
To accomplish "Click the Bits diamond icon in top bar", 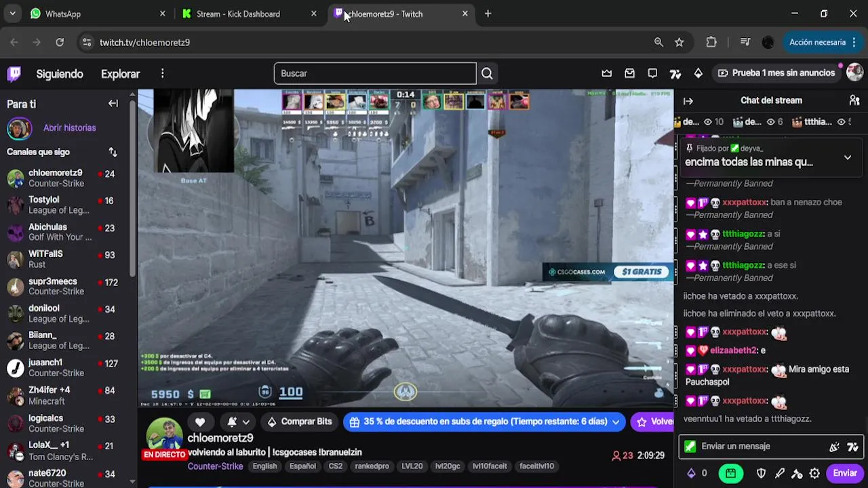I will (x=698, y=73).
